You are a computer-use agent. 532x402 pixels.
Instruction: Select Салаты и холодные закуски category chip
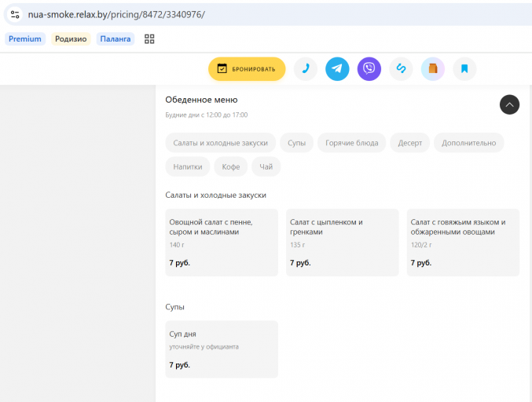tap(221, 143)
